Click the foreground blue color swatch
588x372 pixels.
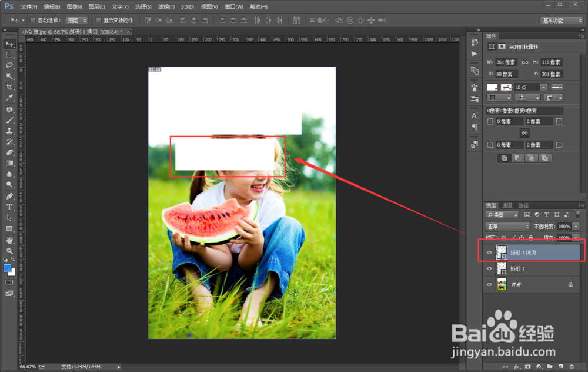tap(7, 268)
